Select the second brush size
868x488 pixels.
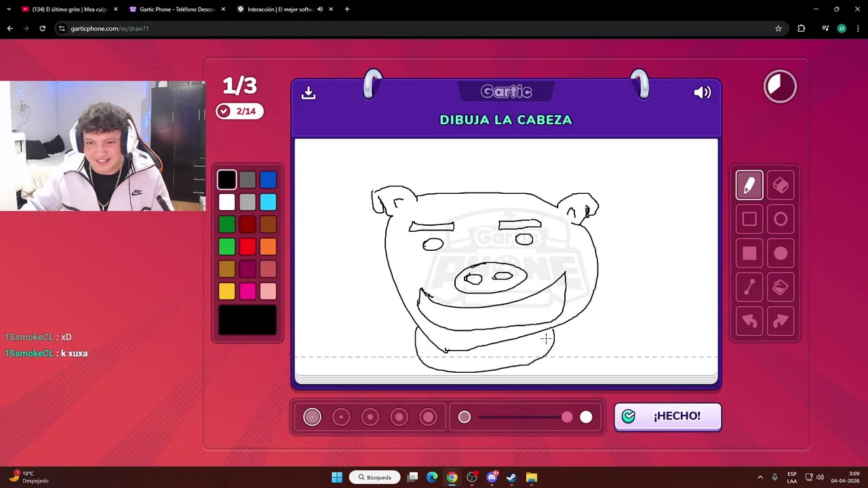tap(341, 417)
